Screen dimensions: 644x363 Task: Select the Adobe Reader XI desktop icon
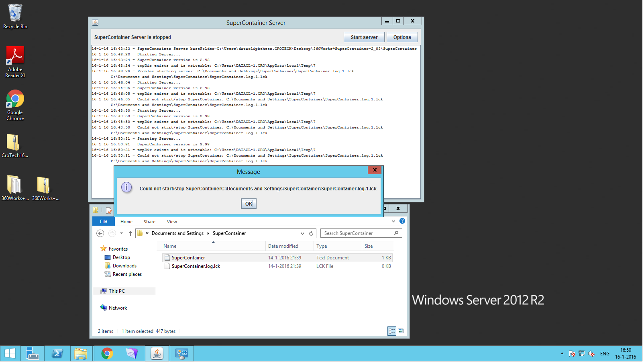15,62
